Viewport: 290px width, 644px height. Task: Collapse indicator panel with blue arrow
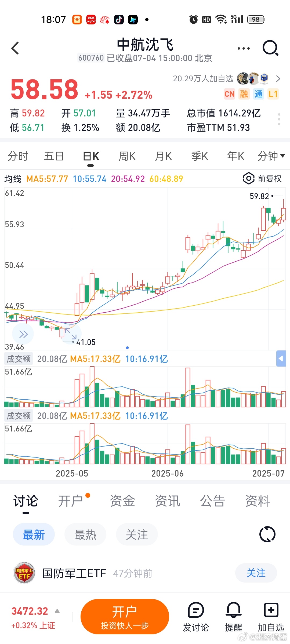click(x=281, y=358)
